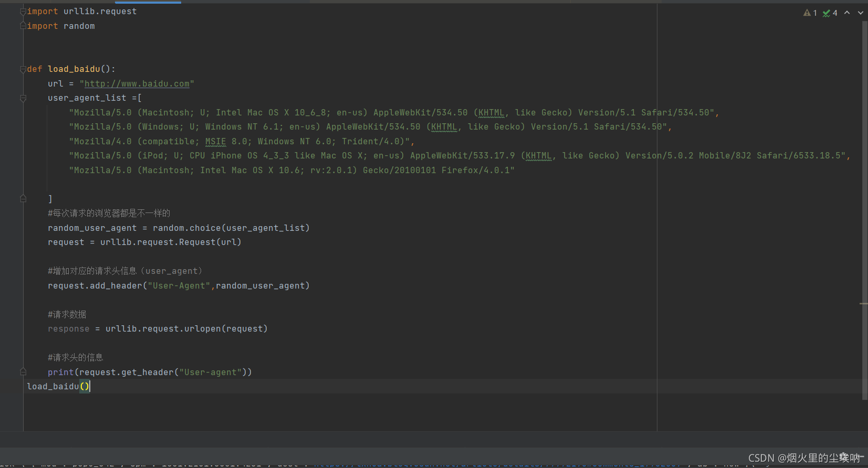The height and width of the screenshot is (468, 868).
Task: Click the "load_baidu" name in the def line
Action: click(74, 69)
